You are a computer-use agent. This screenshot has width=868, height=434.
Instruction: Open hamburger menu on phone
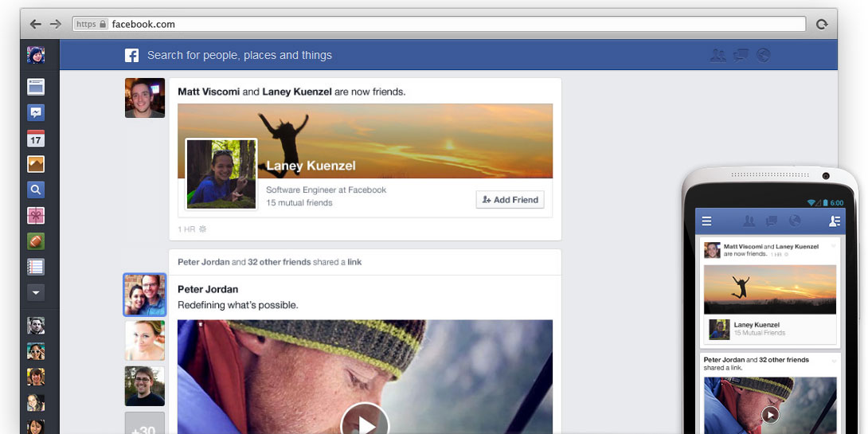point(707,221)
